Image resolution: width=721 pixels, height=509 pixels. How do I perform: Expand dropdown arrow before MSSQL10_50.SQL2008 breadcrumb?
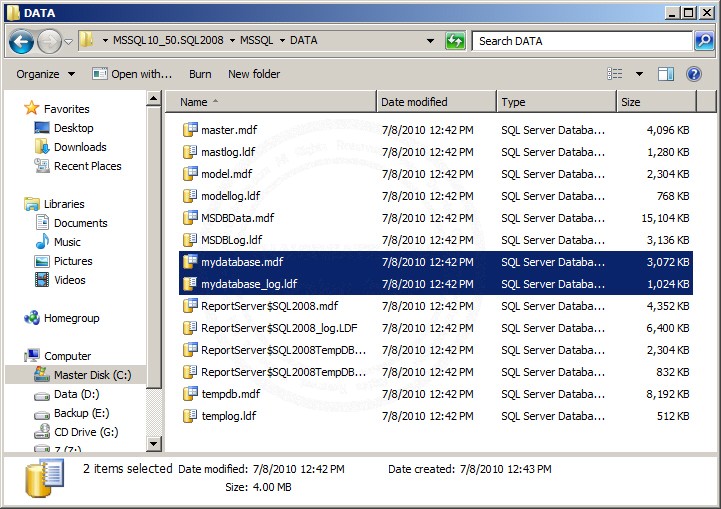[105, 40]
